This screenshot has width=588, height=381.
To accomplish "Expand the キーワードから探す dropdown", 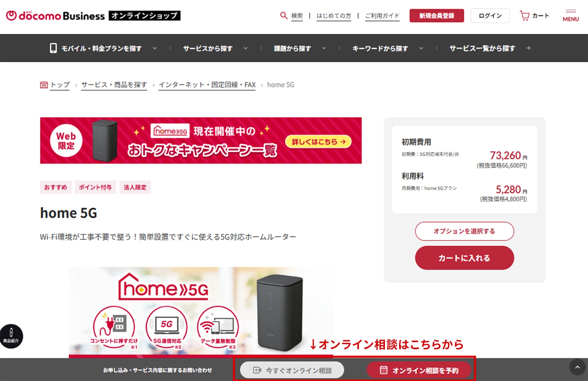I will pos(421,48).
